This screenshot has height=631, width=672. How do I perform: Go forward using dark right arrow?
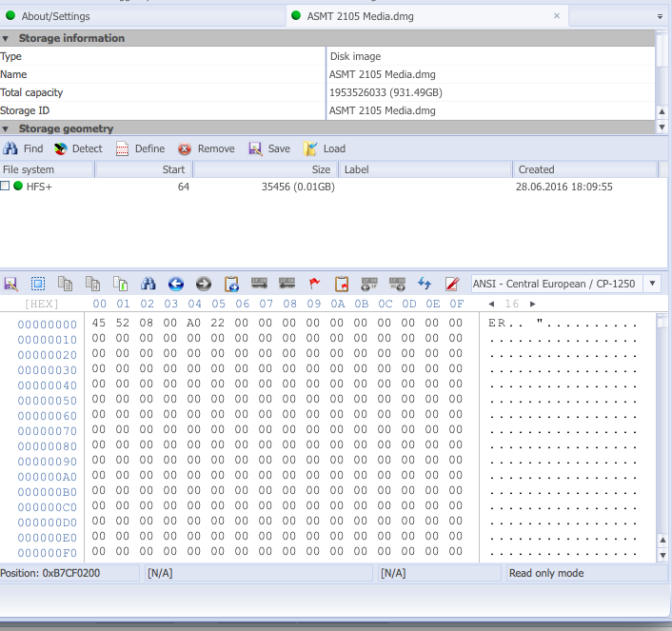coord(204,284)
